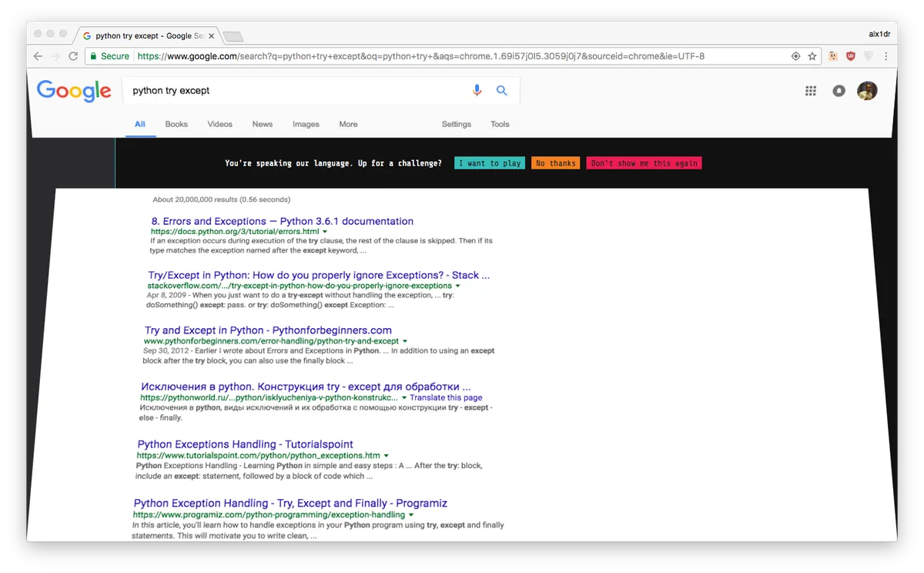
Task: Open Chrome three-dot menu
Action: 885,56
